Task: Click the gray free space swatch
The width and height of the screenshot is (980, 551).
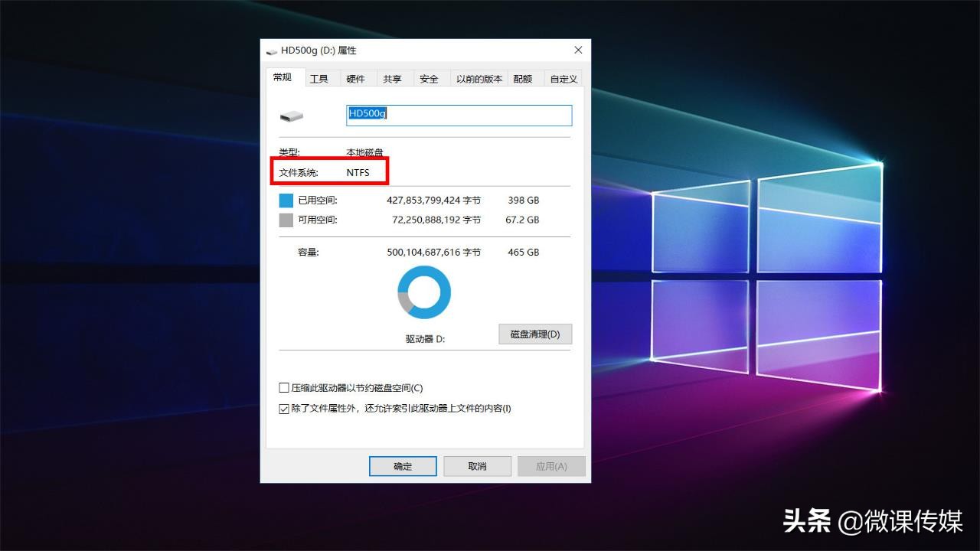Action: 286,220
